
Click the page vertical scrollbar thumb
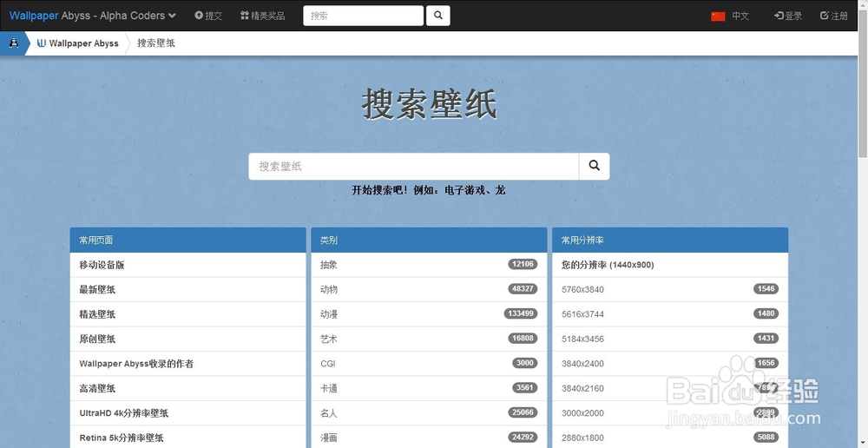863,83
